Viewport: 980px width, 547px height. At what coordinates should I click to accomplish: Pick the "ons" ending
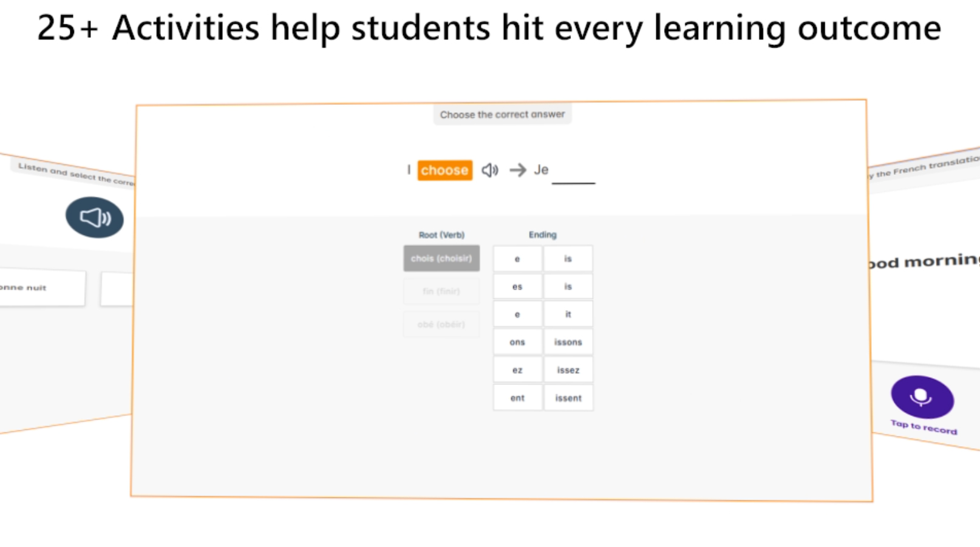[517, 342]
